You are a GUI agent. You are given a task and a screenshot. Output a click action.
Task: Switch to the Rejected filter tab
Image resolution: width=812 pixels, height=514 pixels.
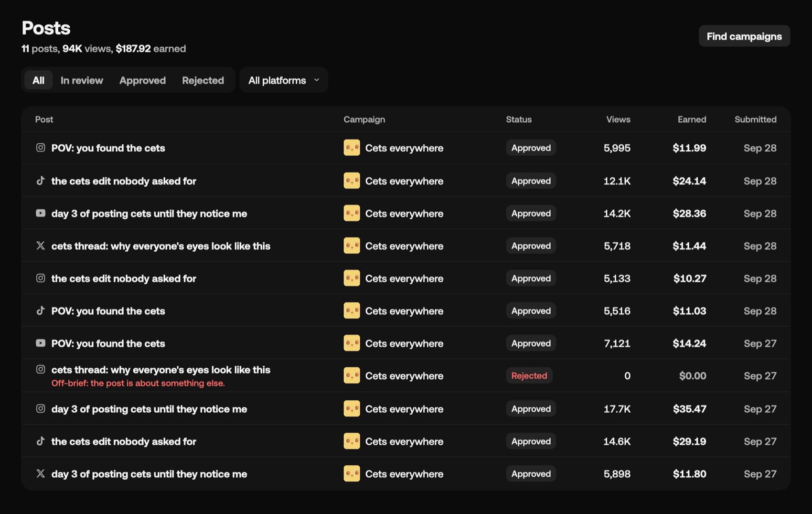[203, 80]
